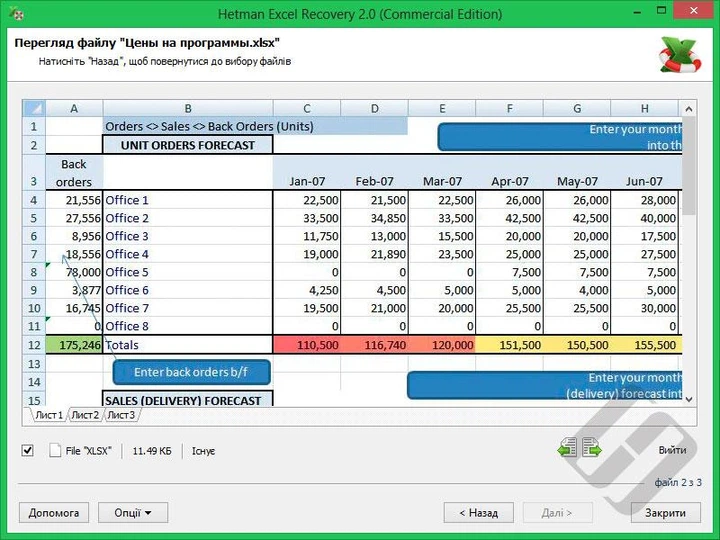This screenshot has height=540, width=720.
Task: Click the 'Feb-07' header cell
Action: (375, 173)
